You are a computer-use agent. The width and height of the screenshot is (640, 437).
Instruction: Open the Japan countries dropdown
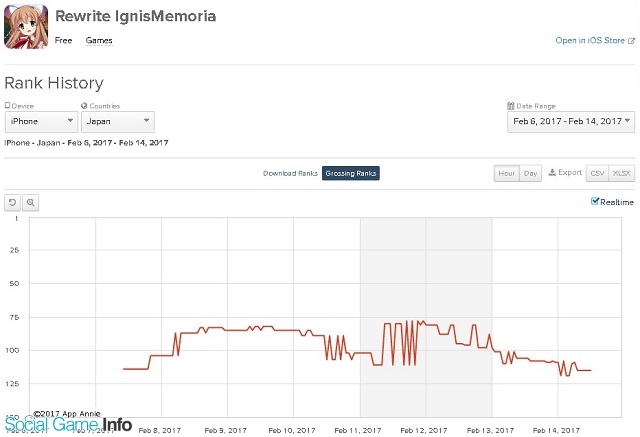pyautogui.click(x=118, y=122)
